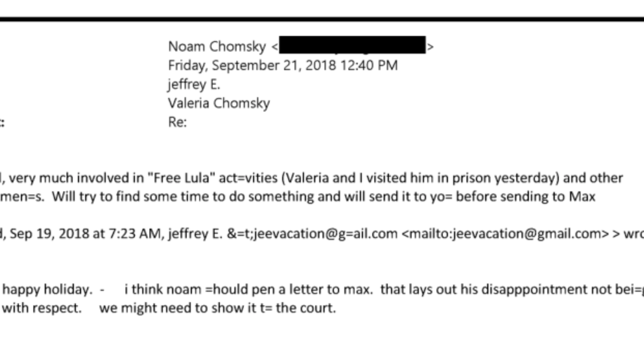Click the sender name Noam Chomsky
The width and height of the screenshot is (644, 338).
216,47
